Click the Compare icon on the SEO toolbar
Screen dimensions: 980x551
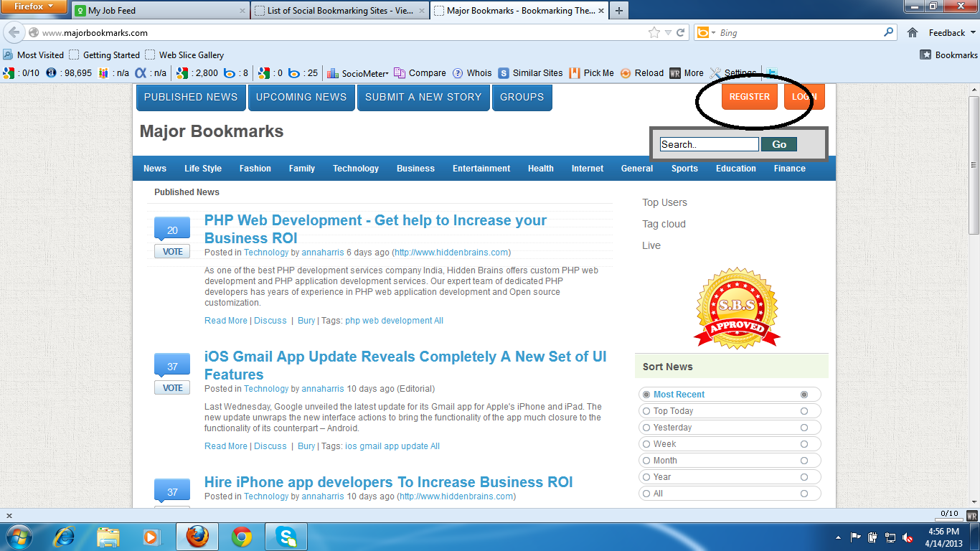(419, 72)
